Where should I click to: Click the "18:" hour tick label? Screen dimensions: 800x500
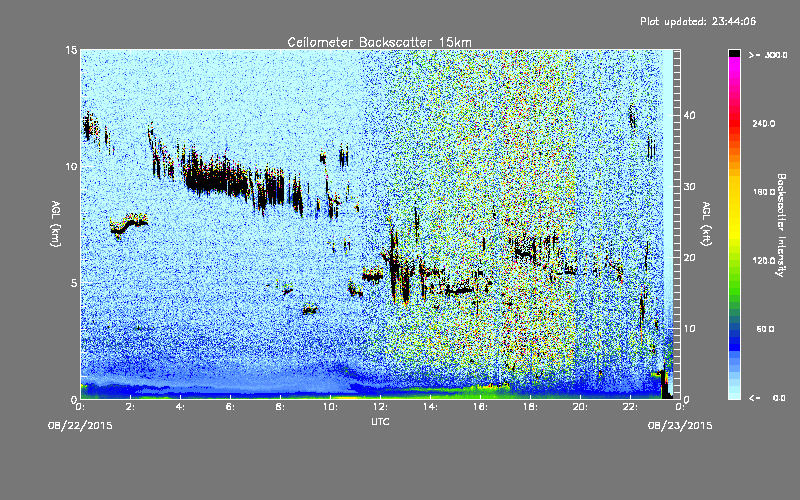530,407
